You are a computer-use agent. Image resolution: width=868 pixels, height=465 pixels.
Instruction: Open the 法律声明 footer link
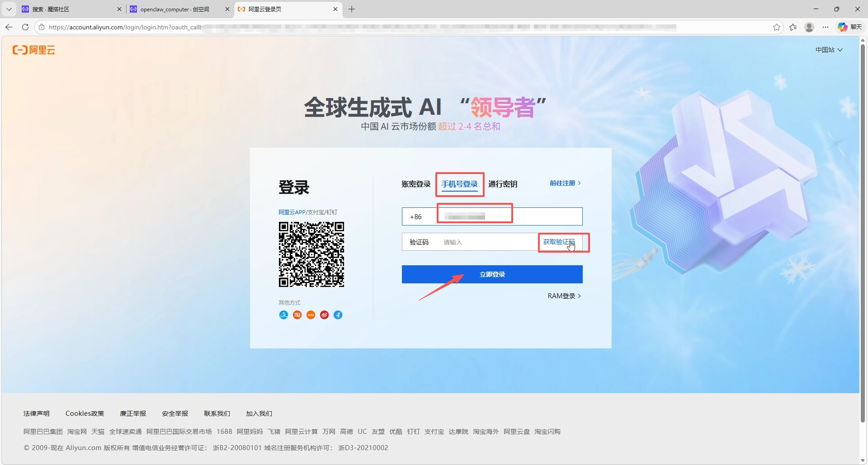coord(37,413)
